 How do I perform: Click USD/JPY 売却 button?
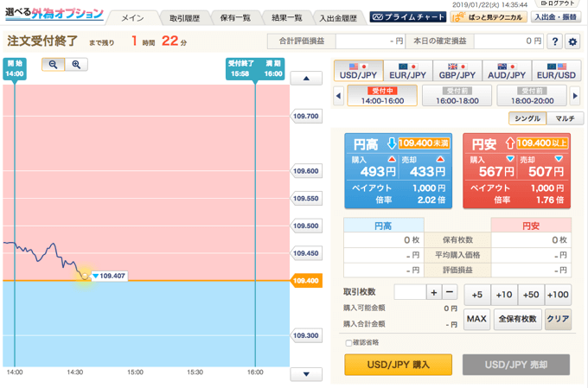[x=516, y=365]
